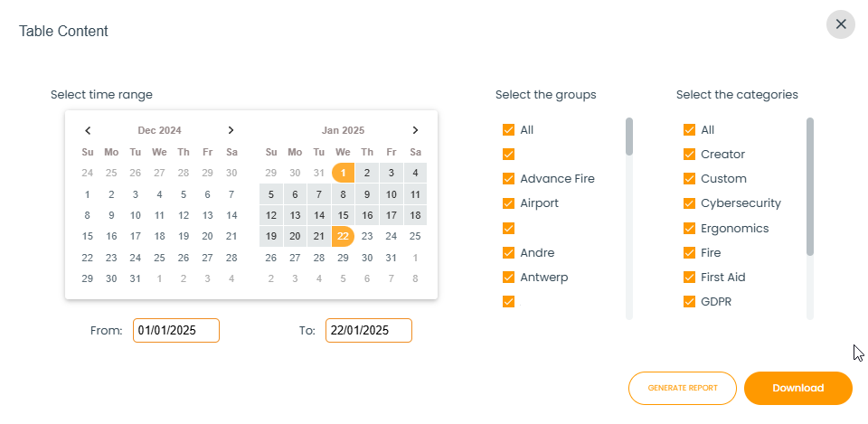The width and height of the screenshot is (868, 424).
Task: Toggle the Ergonomics category checkbox
Action: tap(689, 228)
